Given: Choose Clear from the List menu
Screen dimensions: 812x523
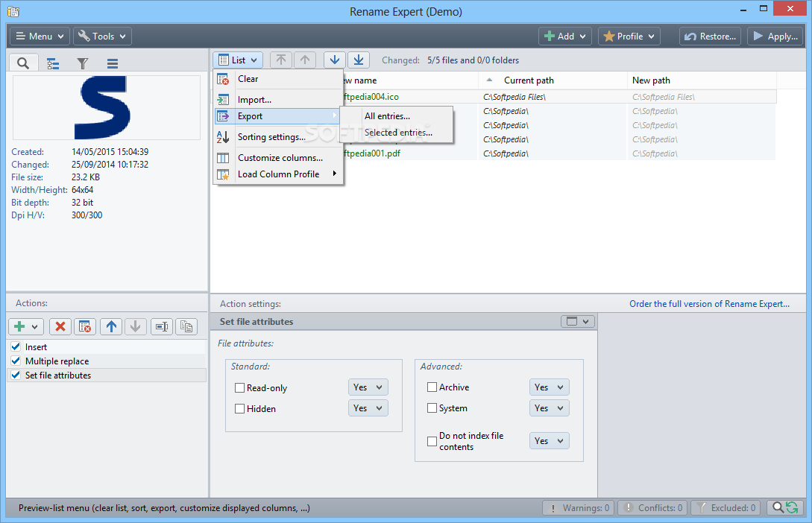Looking at the screenshot, I should click(279, 79).
